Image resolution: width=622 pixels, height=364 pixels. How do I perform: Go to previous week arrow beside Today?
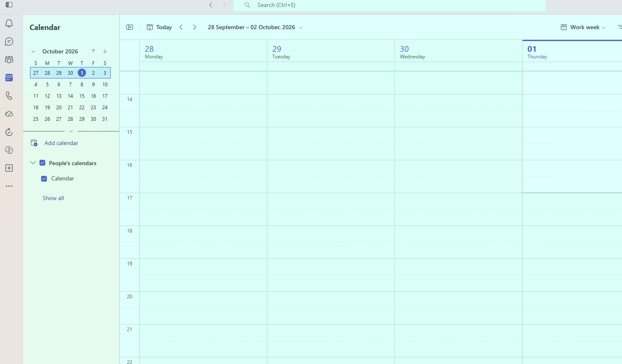(x=181, y=27)
